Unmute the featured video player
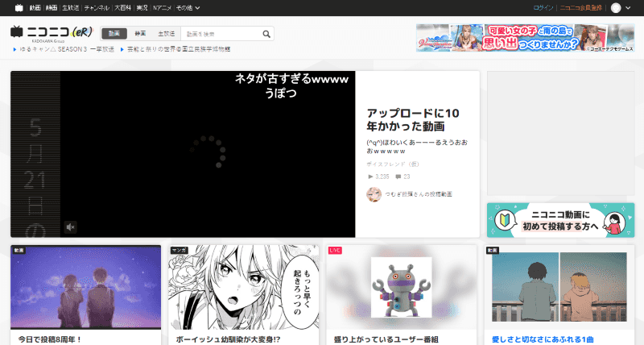This screenshot has height=345, width=644. tap(71, 227)
